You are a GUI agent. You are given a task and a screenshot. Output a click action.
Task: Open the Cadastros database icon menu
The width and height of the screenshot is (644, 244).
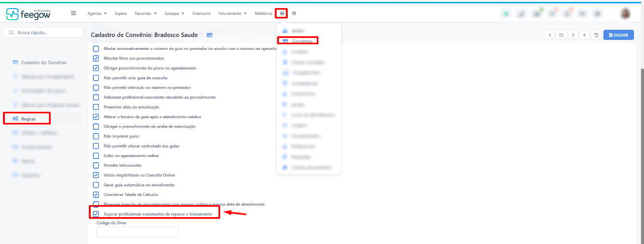tap(282, 13)
